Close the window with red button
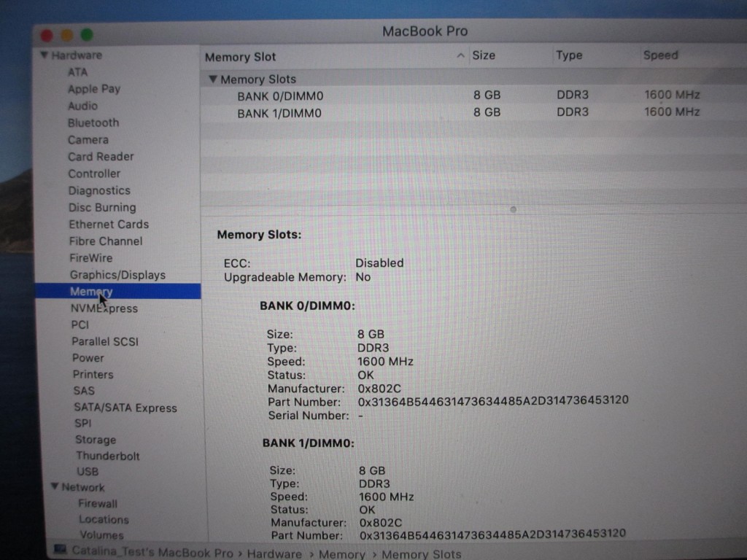Screen dimensions: 747x560 47,36
